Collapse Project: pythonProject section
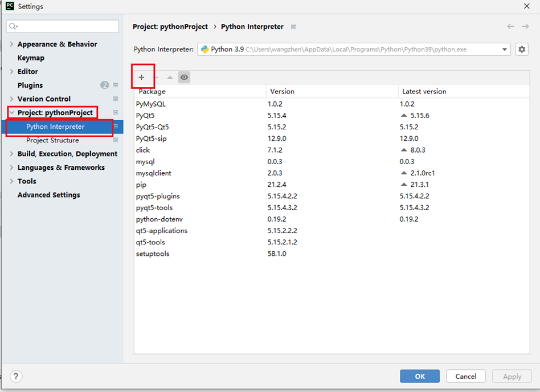The width and height of the screenshot is (540, 392). (11, 113)
